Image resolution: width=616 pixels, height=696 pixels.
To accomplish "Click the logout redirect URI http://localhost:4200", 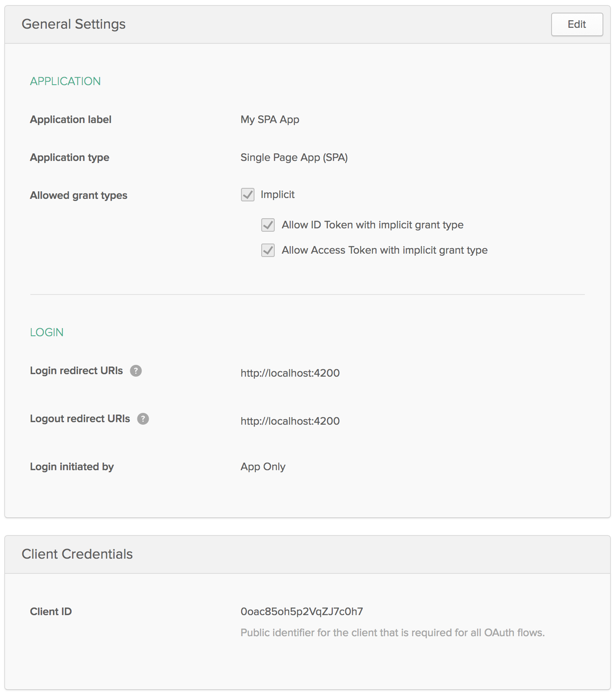I will [290, 421].
